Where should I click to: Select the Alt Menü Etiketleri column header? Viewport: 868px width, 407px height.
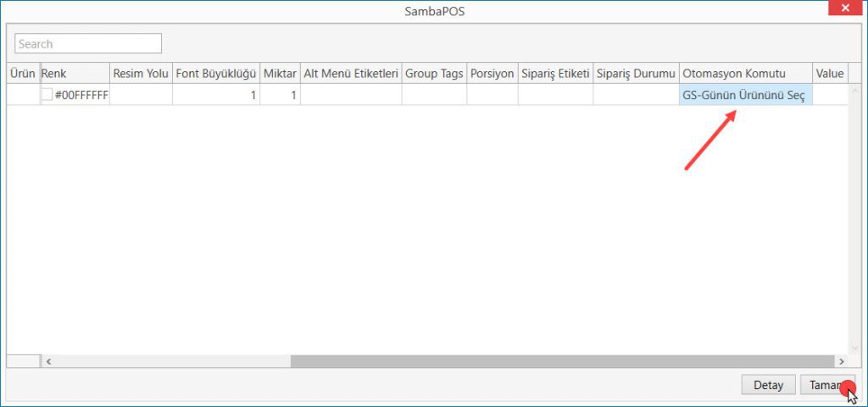[x=350, y=73]
